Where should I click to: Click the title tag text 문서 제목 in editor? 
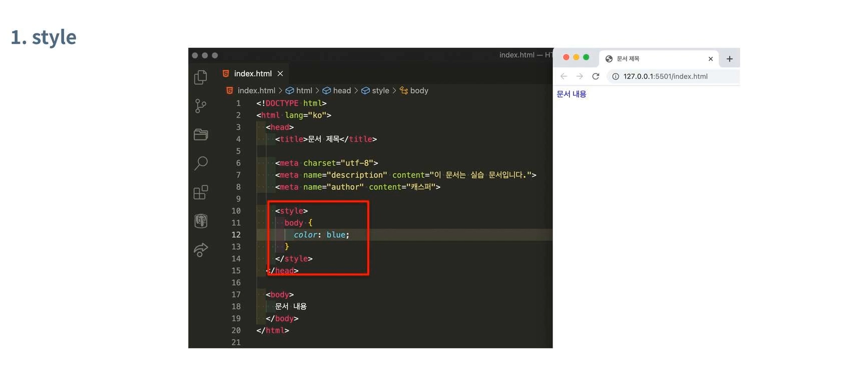point(324,139)
